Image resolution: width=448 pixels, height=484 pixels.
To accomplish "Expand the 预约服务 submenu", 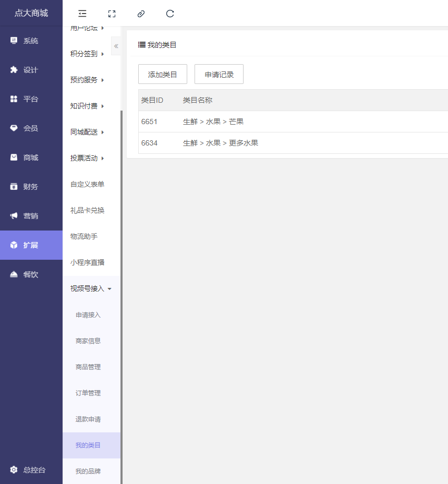I will 87,80.
